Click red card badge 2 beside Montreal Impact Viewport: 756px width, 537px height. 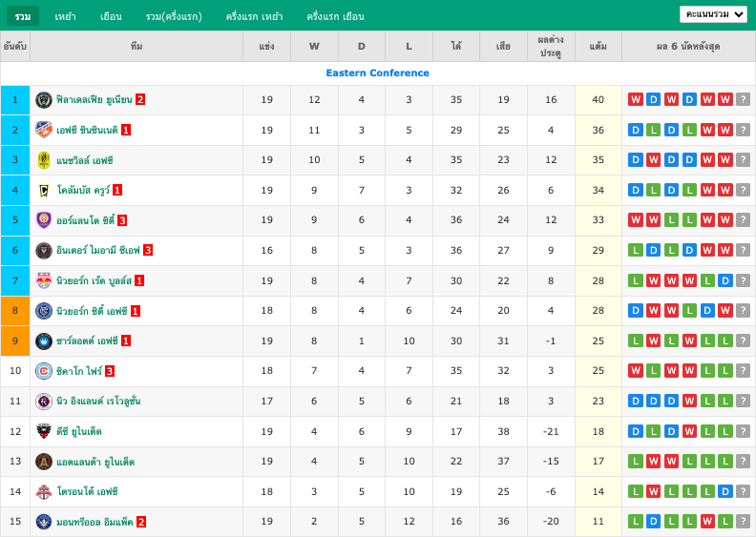(140, 522)
